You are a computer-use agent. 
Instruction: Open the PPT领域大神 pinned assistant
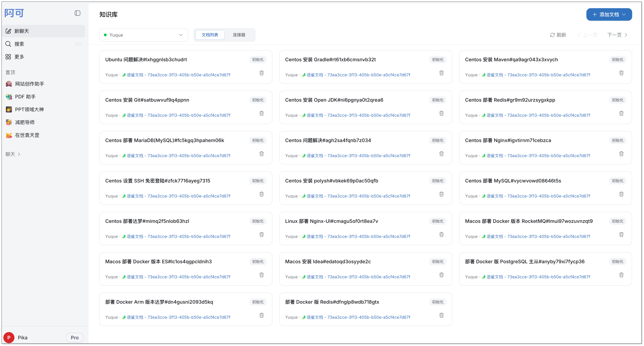44,110
